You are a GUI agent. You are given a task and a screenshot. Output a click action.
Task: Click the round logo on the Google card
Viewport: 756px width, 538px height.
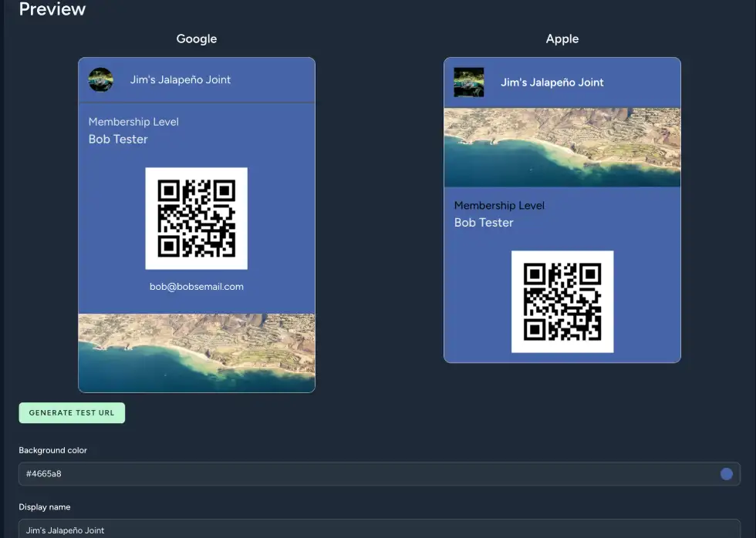(101, 79)
